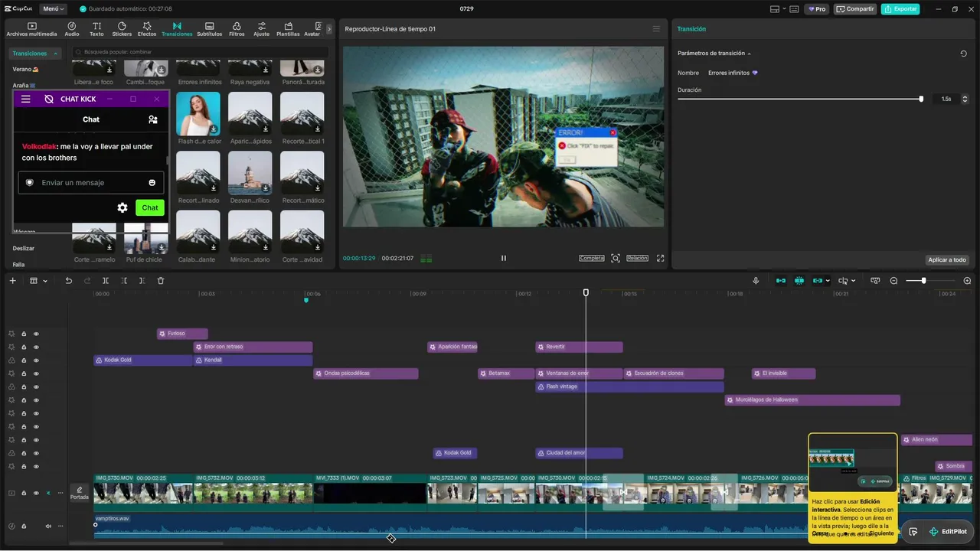Open Chat Kick settings gear

pyautogui.click(x=122, y=207)
